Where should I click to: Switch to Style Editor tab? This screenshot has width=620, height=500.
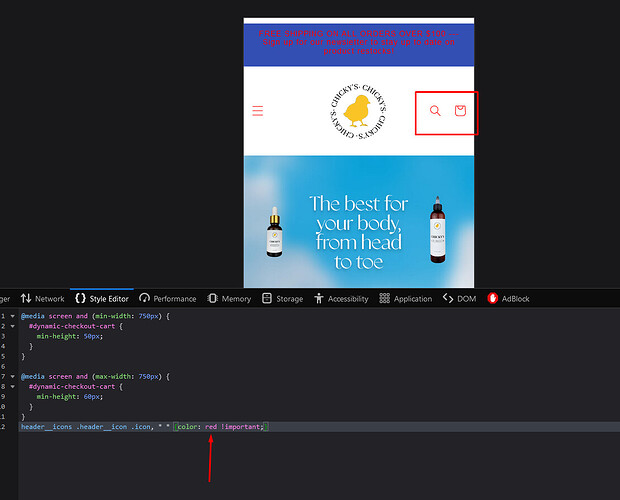(102, 299)
